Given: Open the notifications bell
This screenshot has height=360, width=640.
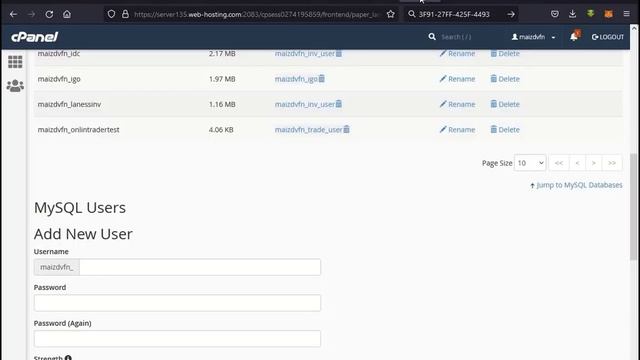Looking at the screenshot, I should pyautogui.click(x=574, y=36).
